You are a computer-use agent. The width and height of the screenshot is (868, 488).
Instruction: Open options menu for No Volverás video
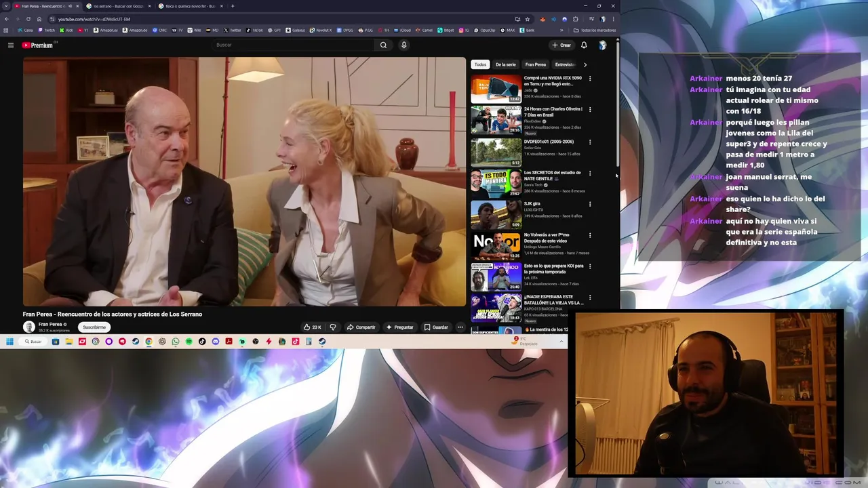coord(590,235)
